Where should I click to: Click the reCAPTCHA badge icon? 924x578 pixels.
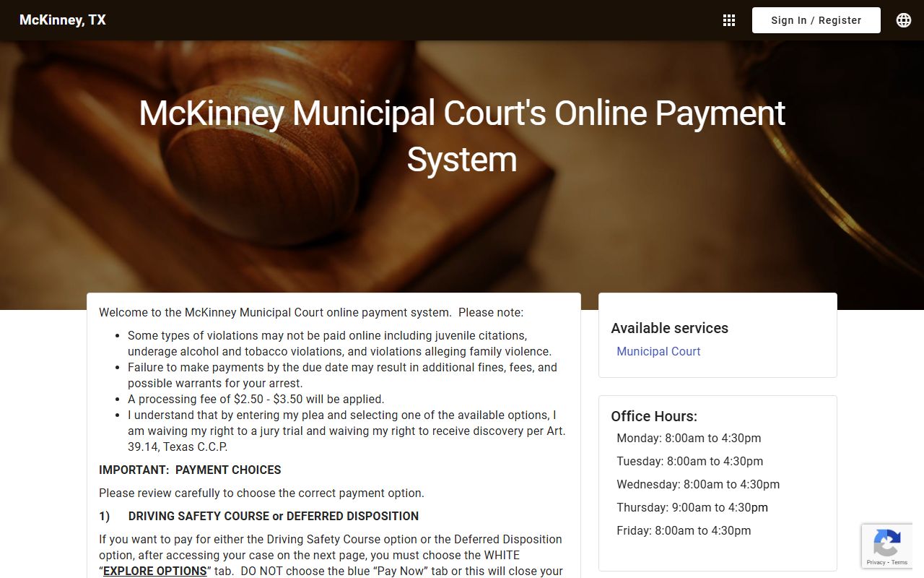click(x=886, y=543)
